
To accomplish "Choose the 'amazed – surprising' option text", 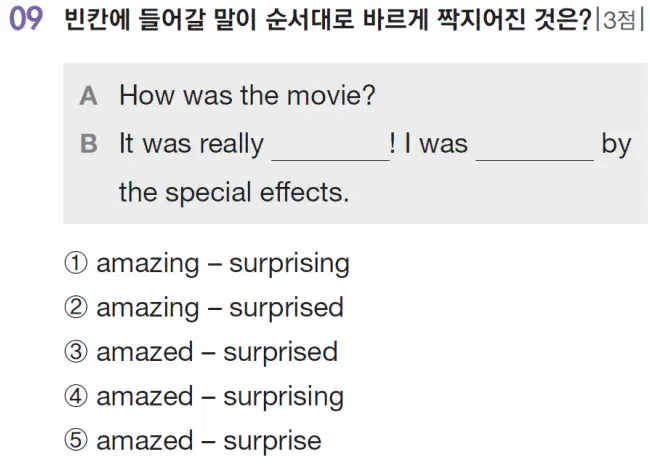I will [x=220, y=397].
